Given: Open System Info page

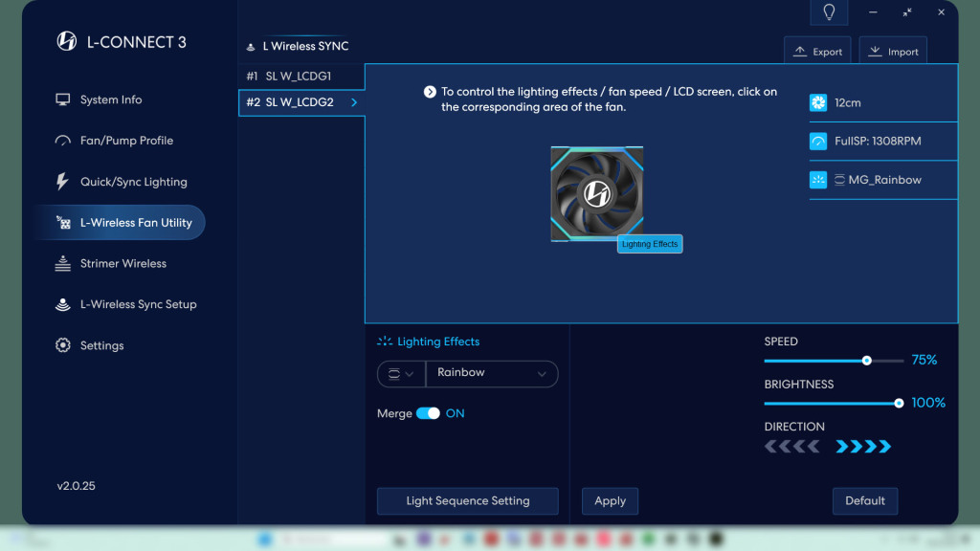Looking at the screenshot, I should tap(111, 99).
